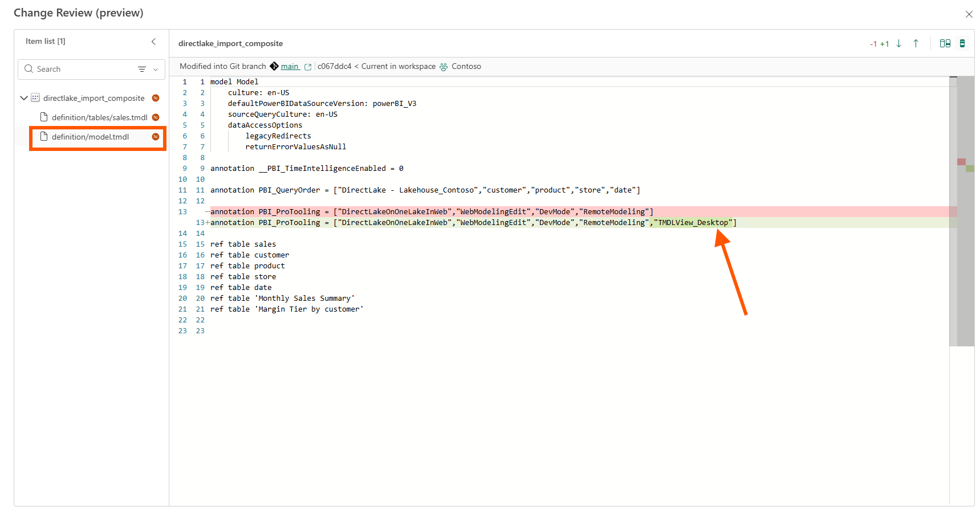Click the directlake_import_composite header title

click(x=230, y=43)
